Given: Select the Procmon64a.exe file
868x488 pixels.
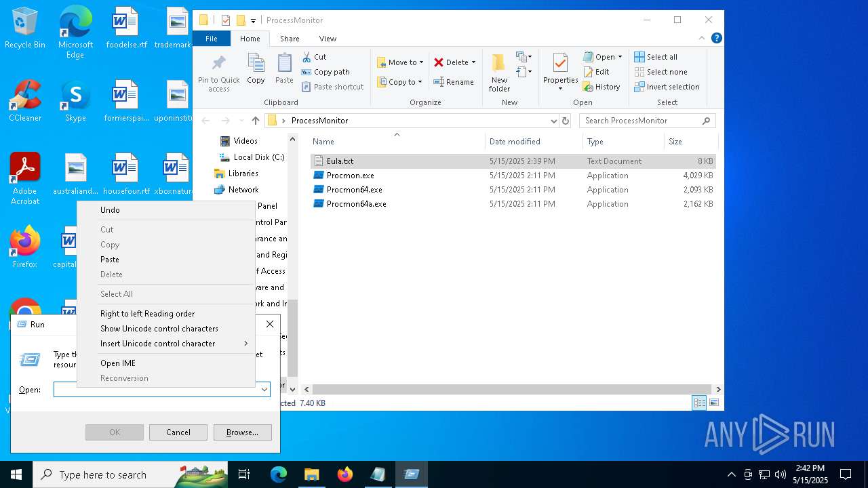Looking at the screenshot, I should (513, 204).
